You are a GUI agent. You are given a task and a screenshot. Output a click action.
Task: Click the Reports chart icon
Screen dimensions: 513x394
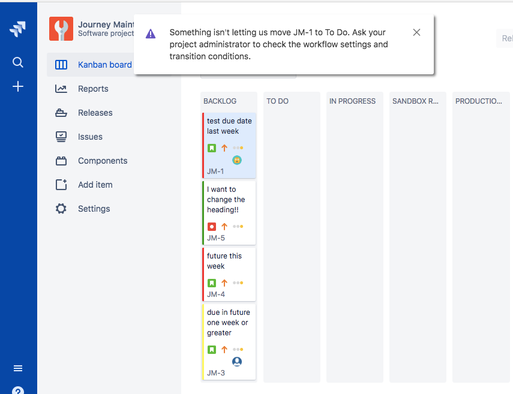click(61, 89)
